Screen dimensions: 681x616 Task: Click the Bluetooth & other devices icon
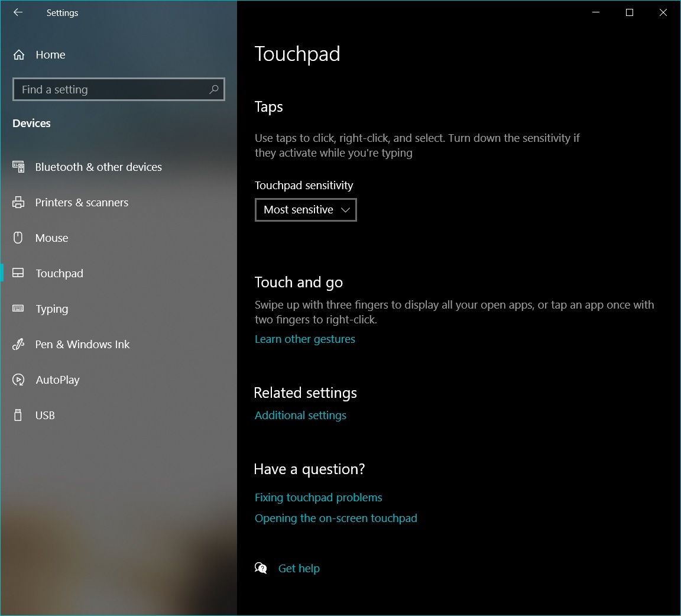[18, 167]
